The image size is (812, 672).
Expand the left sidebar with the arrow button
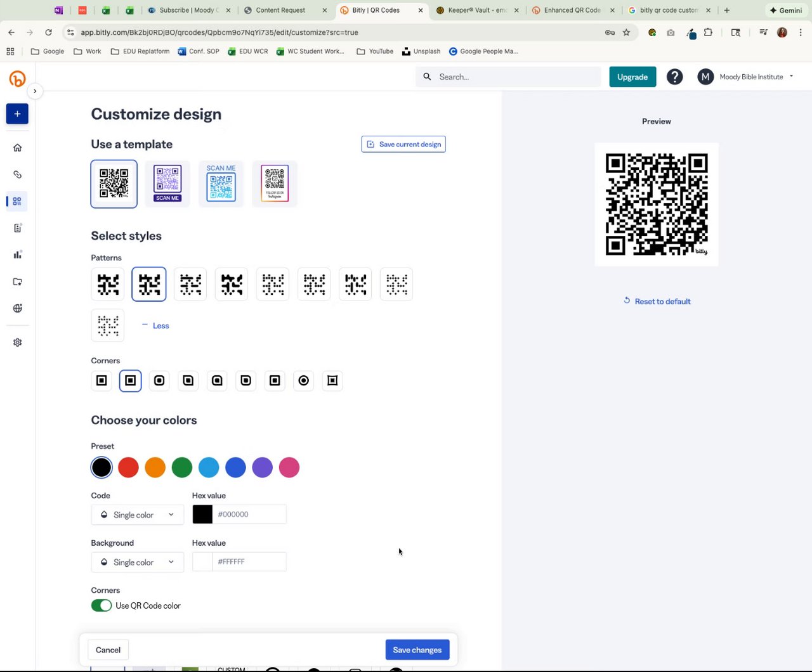[35, 91]
